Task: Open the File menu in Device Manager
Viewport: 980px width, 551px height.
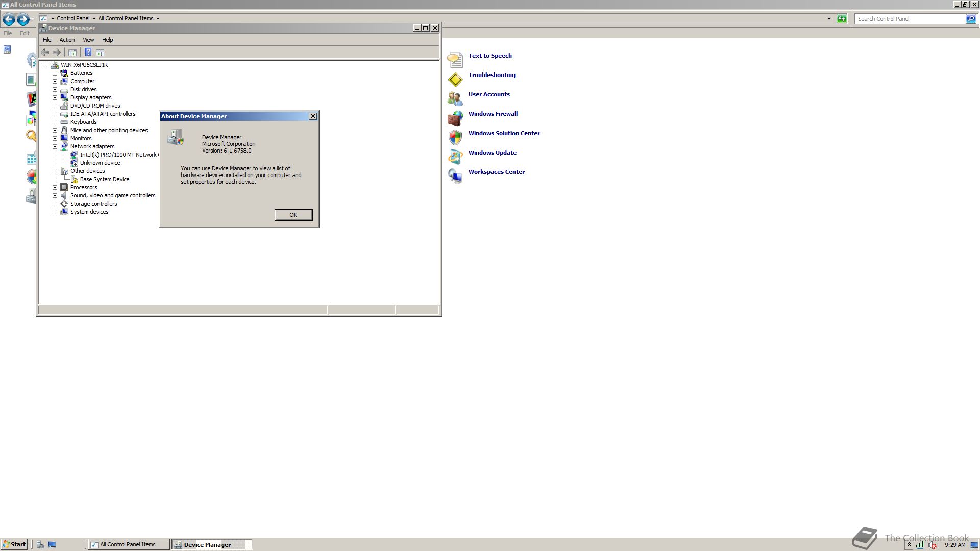Action: [x=47, y=40]
